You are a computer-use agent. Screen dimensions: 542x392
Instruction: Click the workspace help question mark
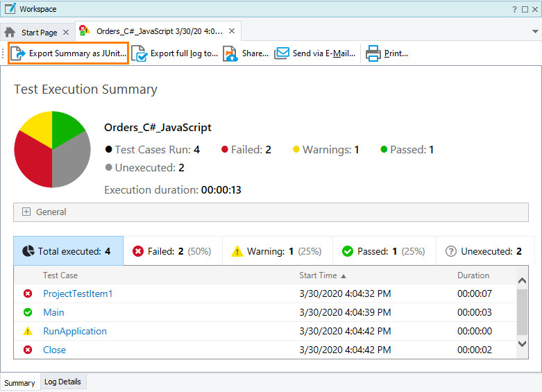point(514,9)
